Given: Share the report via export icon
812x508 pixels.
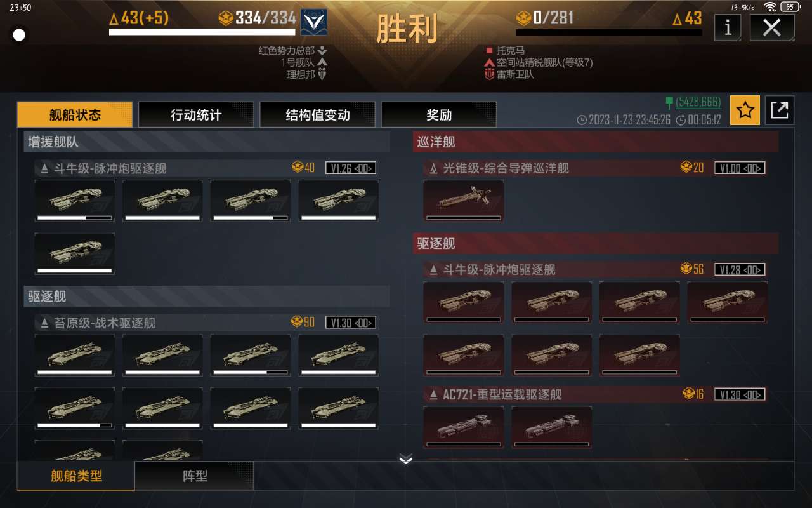Looking at the screenshot, I should (x=779, y=110).
